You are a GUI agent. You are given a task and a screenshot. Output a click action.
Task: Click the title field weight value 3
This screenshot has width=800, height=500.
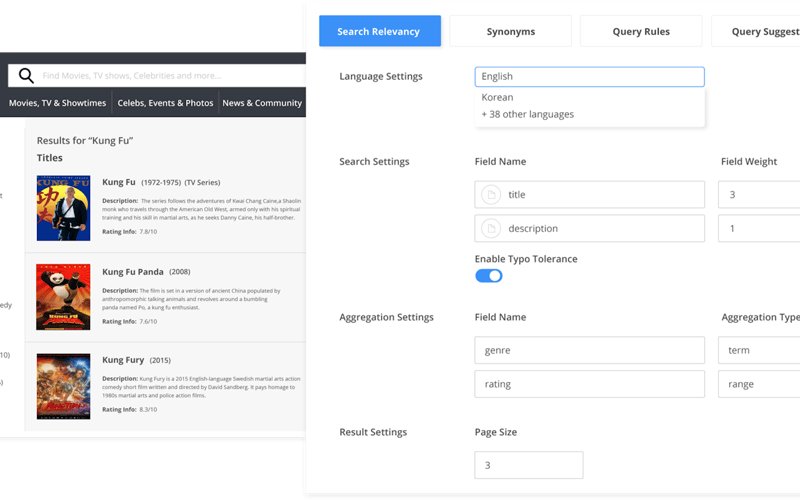759,194
